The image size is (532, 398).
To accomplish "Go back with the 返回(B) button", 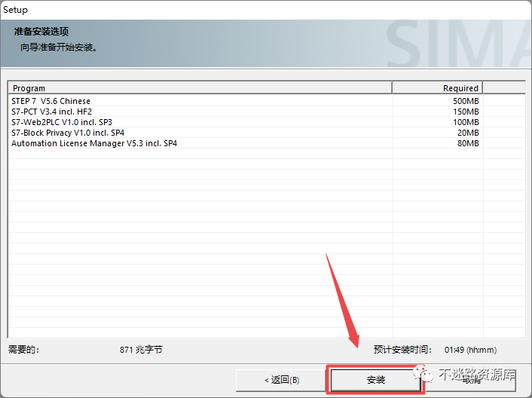I will click(x=282, y=380).
